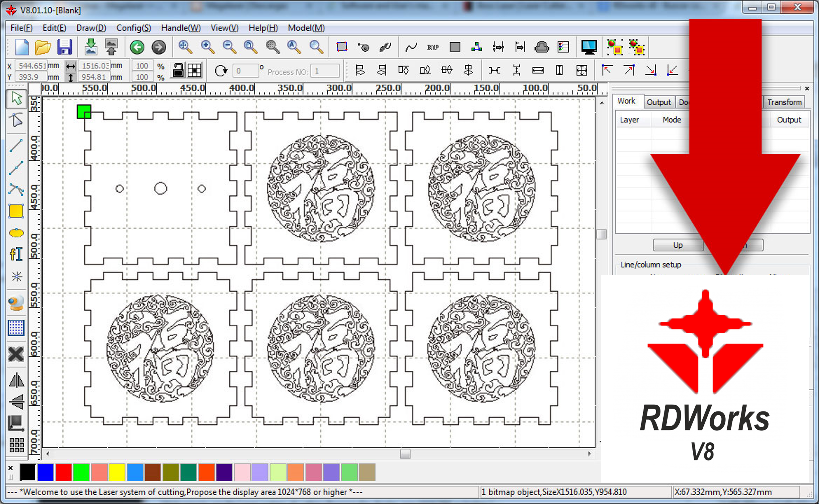Select the text tool
The image size is (819, 504).
coord(16,254)
